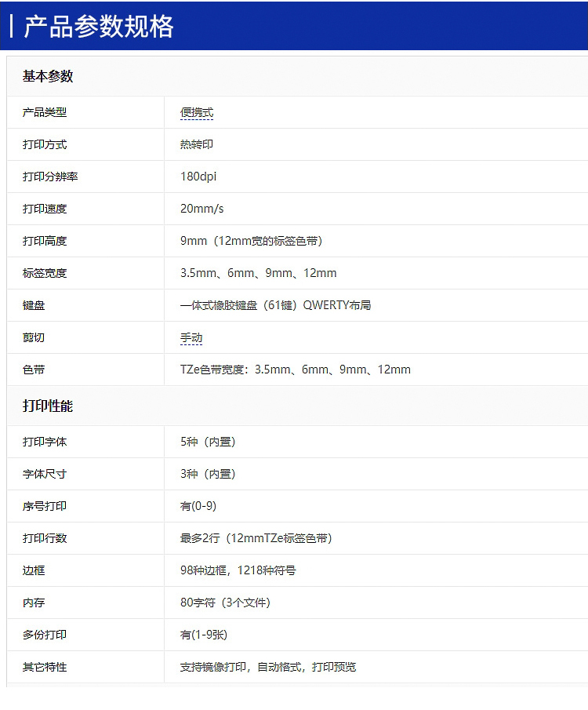Click the 80字符 memory value
This screenshot has height=710, width=588.
225,603
